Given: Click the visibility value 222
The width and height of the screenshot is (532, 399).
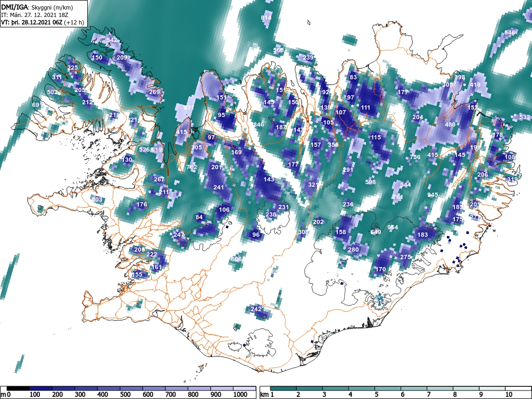Looking at the screenshot, I should [152, 254].
